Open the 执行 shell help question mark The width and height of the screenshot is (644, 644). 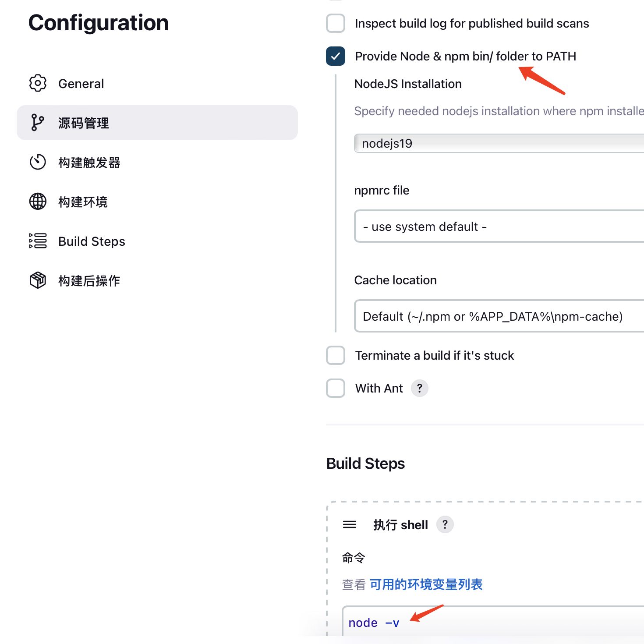pos(445,524)
